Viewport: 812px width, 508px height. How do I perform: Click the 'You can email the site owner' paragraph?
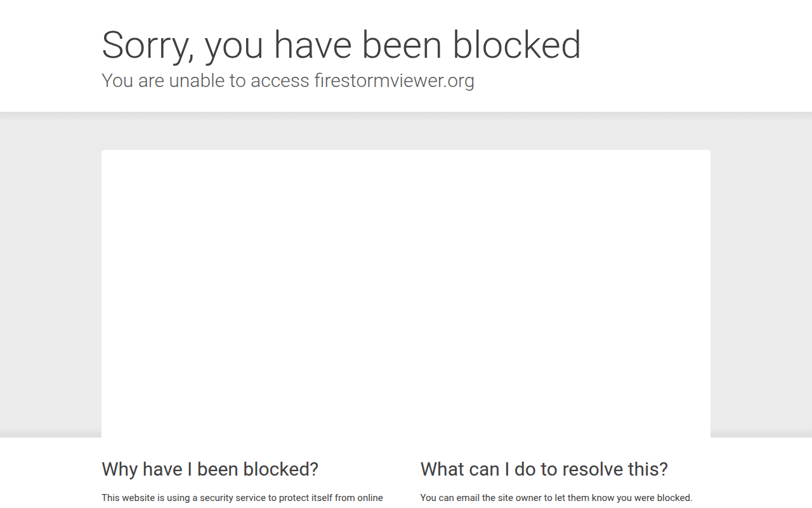[556, 498]
